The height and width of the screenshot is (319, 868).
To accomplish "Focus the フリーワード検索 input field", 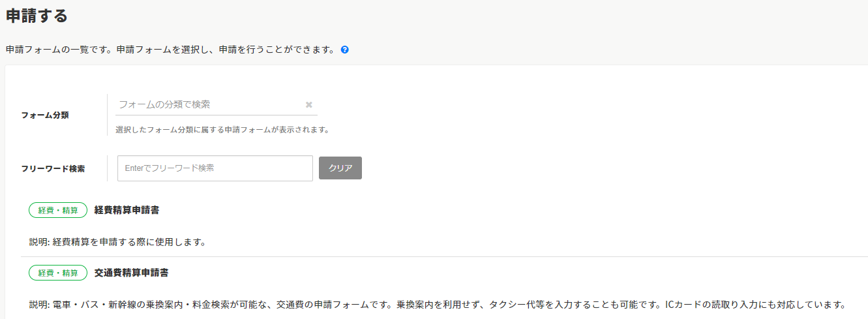I will point(215,168).
